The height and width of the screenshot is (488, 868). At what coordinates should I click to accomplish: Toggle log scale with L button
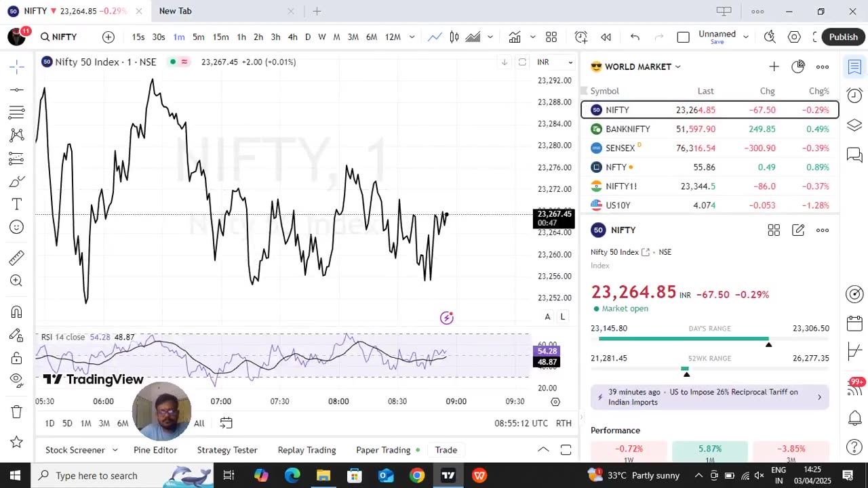point(562,317)
